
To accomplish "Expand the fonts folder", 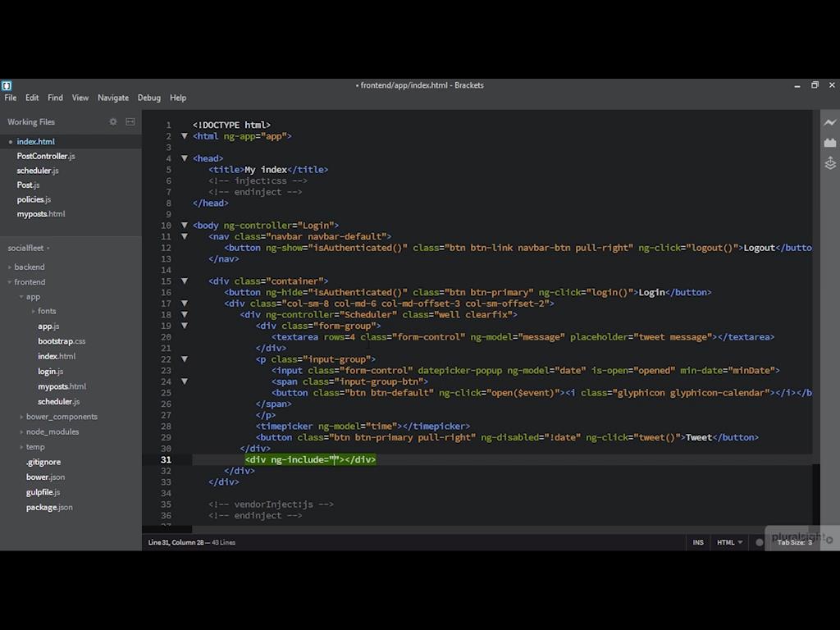I will coord(47,311).
